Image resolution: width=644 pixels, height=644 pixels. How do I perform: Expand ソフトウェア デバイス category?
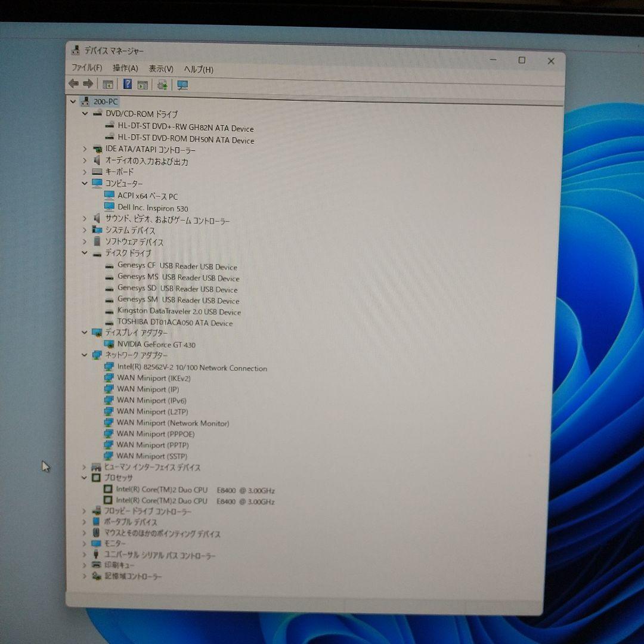[x=84, y=241]
